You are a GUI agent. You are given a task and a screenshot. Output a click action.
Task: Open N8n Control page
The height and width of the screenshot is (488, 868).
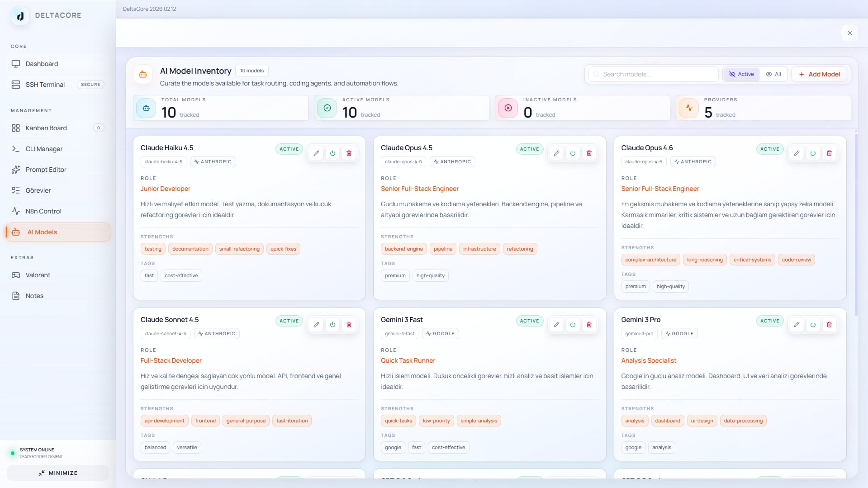coord(58,211)
